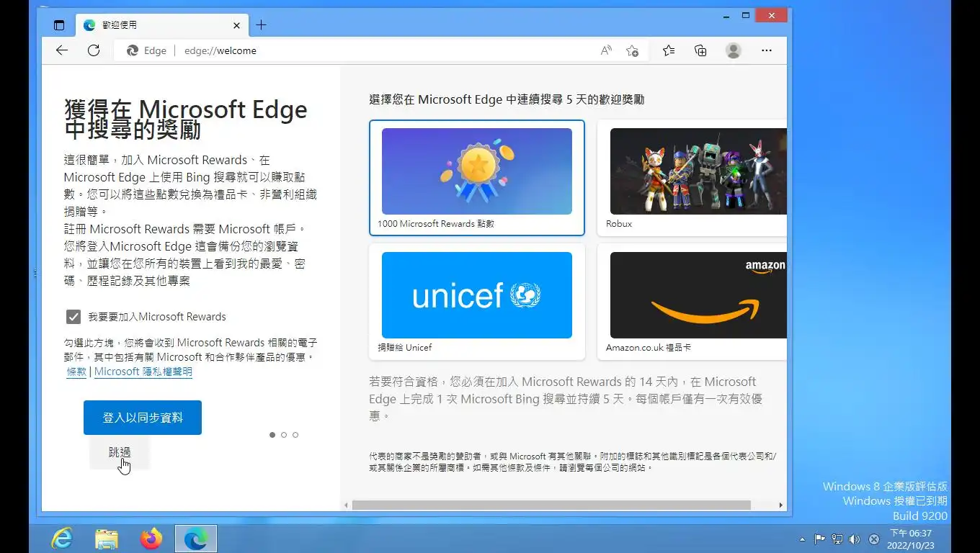Add this page to favorites star icon
The image size is (980, 553).
tap(632, 50)
